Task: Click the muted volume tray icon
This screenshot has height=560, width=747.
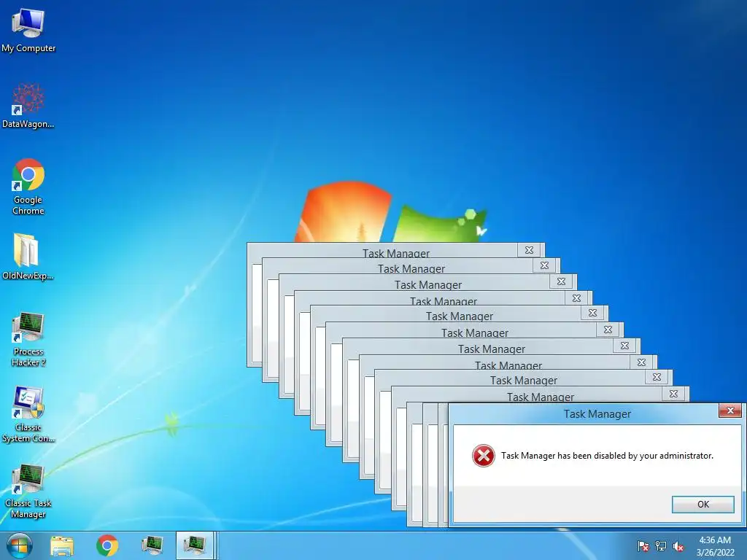Action: click(678, 546)
